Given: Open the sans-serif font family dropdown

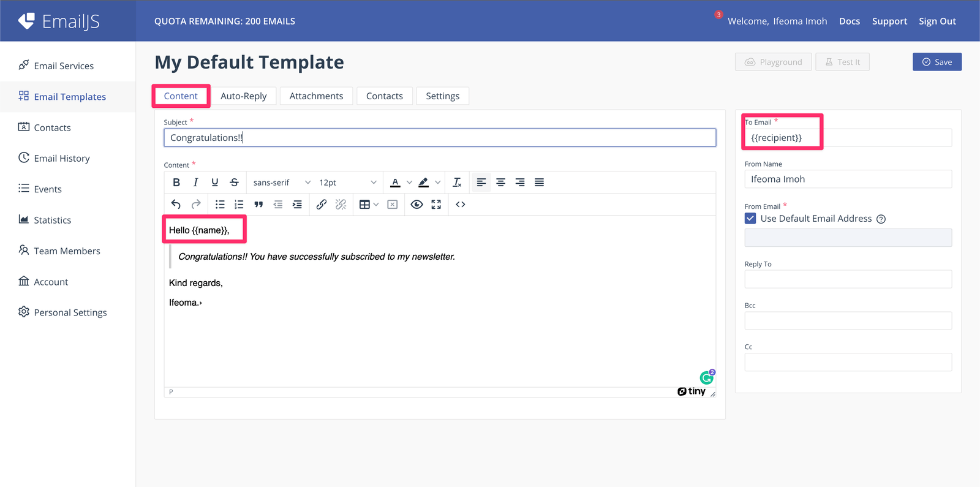Looking at the screenshot, I should point(282,183).
